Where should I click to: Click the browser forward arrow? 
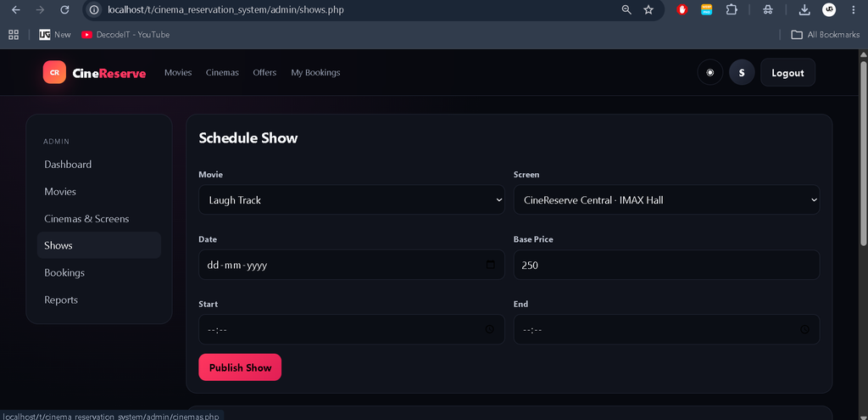tap(40, 10)
